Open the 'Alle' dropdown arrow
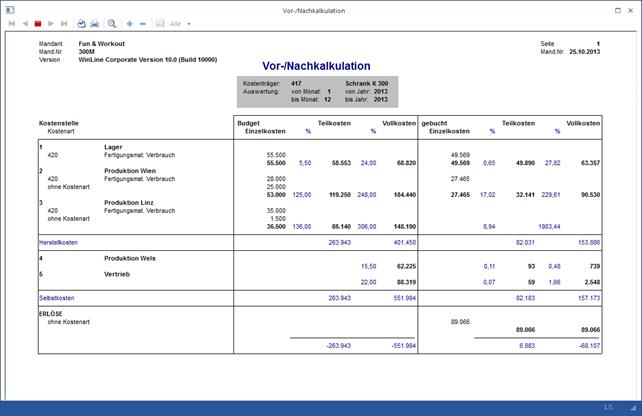Screen dimensions: 642x416 [x=188, y=23]
